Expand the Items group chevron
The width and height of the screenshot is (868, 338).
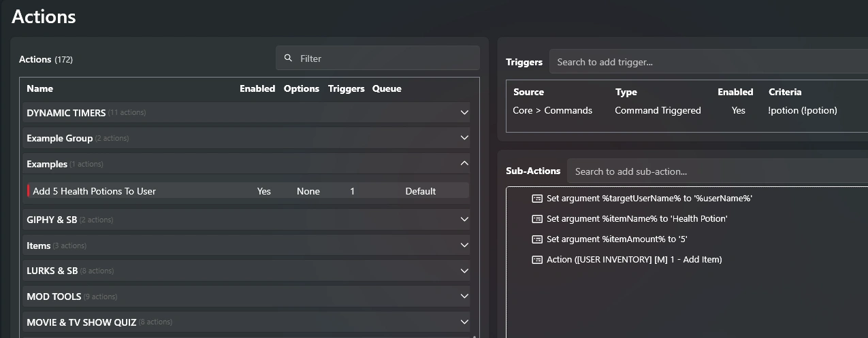point(464,245)
